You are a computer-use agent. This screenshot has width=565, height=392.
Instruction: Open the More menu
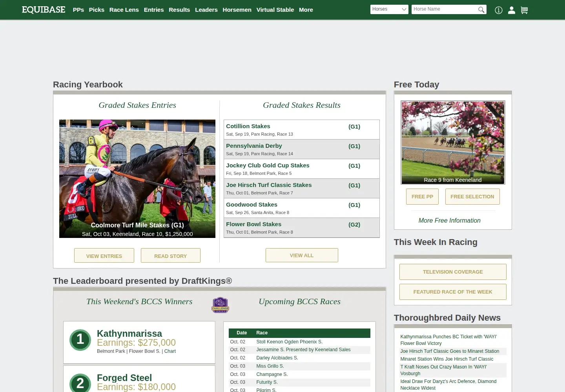(x=306, y=10)
